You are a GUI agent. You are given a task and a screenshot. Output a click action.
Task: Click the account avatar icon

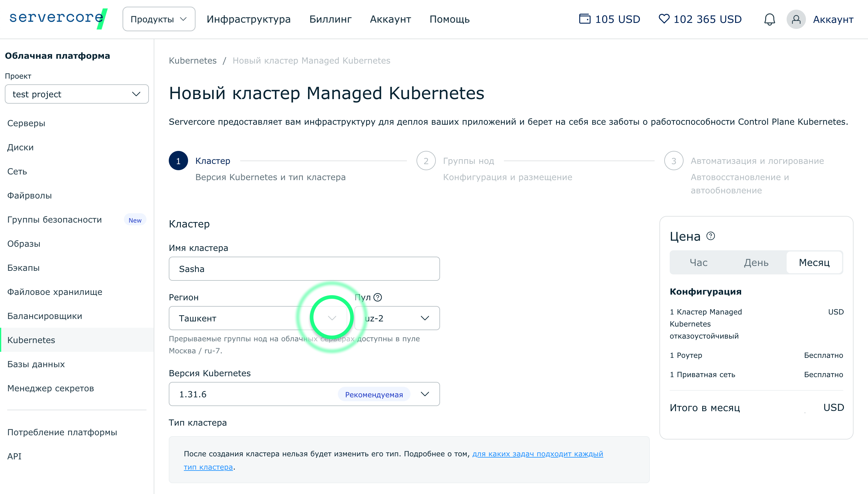(796, 19)
